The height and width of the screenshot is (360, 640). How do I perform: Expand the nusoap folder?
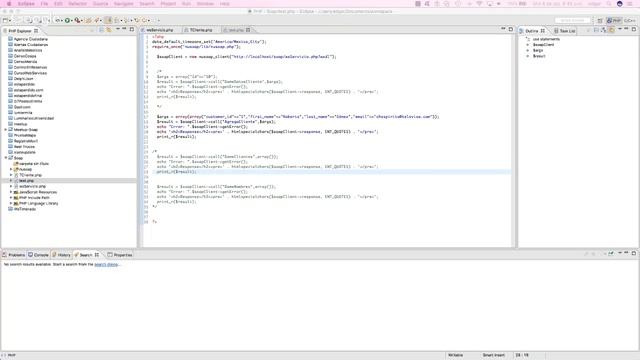(x=11, y=169)
